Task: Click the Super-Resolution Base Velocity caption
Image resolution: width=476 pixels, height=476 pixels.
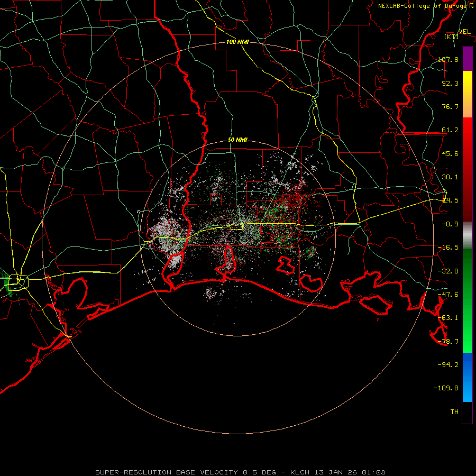Action: coord(241,472)
